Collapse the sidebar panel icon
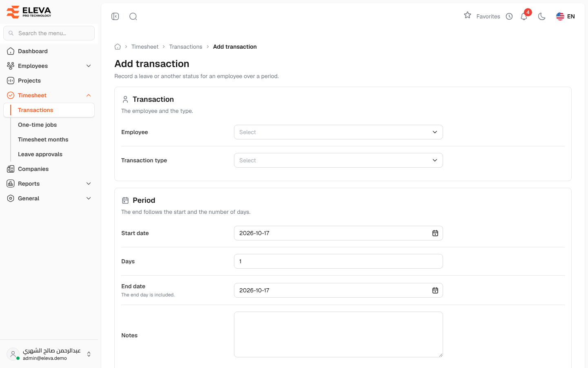The width and height of the screenshot is (588, 368). (115, 16)
